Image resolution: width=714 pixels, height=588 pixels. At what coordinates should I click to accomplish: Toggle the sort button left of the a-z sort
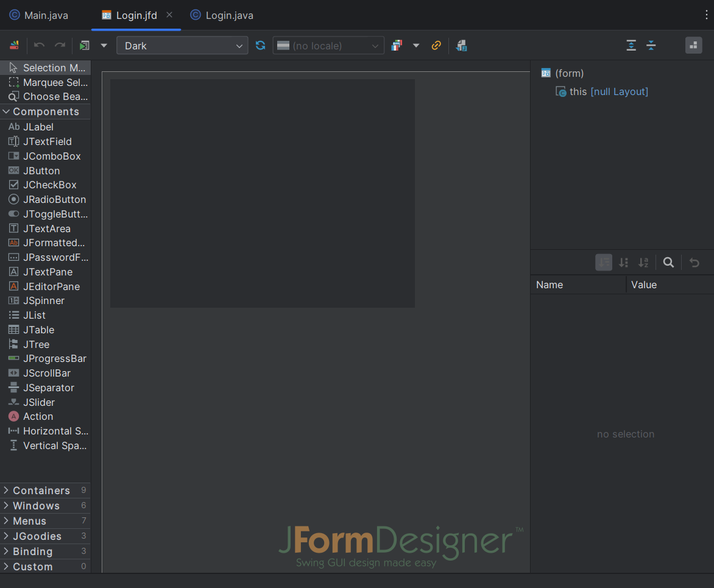(x=623, y=263)
